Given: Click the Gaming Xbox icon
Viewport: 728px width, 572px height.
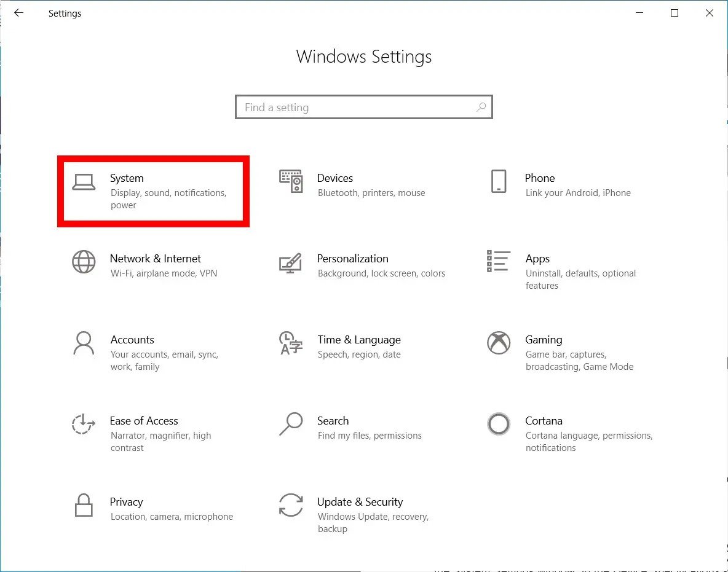Looking at the screenshot, I should pyautogui.click(x=499, y=343).
